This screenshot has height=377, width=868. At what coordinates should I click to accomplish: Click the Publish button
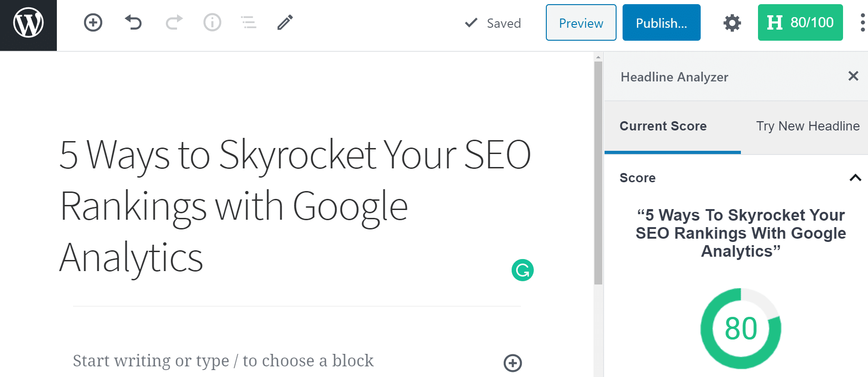pos(661,23)
